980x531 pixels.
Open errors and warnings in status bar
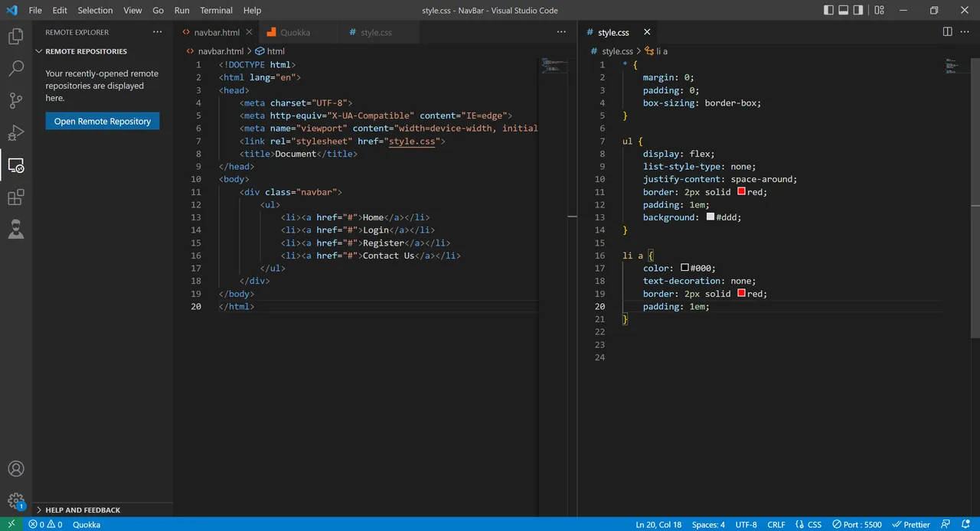click(x=45, y=524)
